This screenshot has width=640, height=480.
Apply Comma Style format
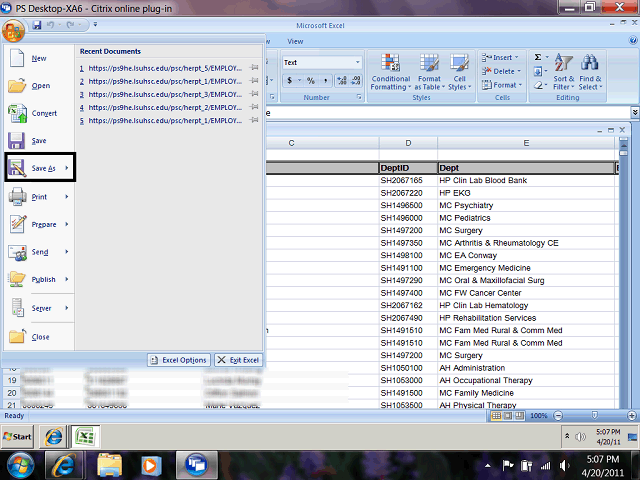point(325,80)
